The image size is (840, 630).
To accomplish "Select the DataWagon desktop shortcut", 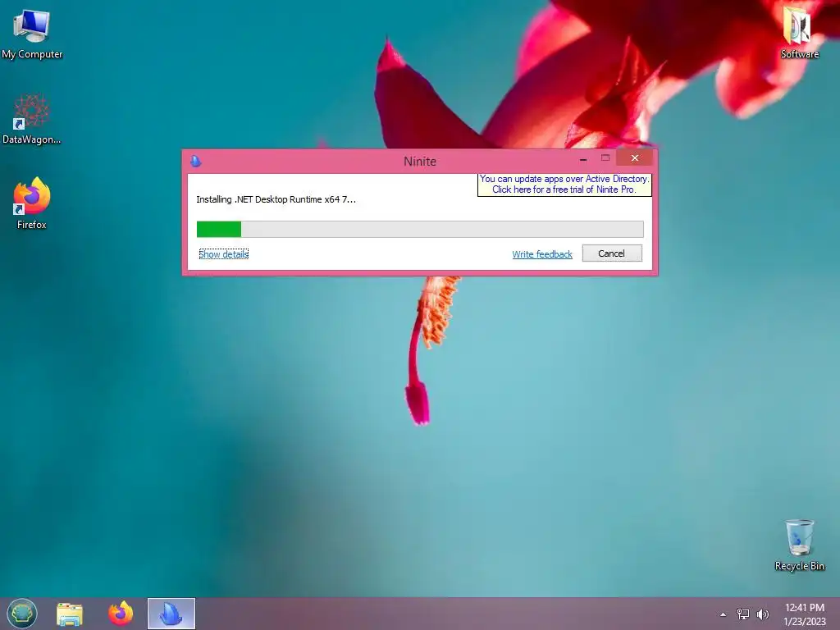I will 32,119.
